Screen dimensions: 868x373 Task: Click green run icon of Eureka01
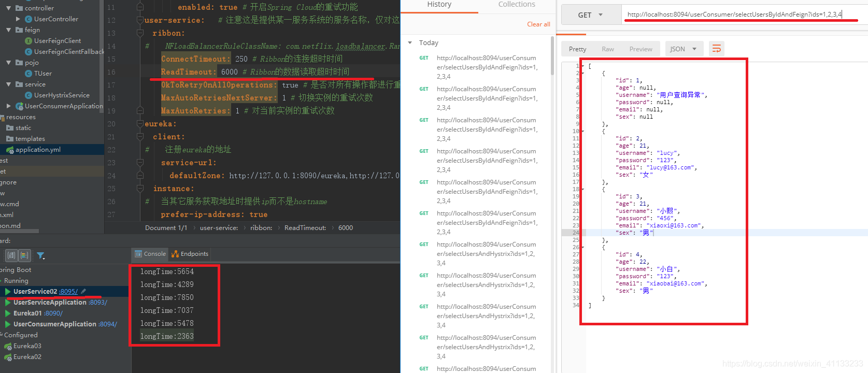pyautogui.click(x=8, y=313)
